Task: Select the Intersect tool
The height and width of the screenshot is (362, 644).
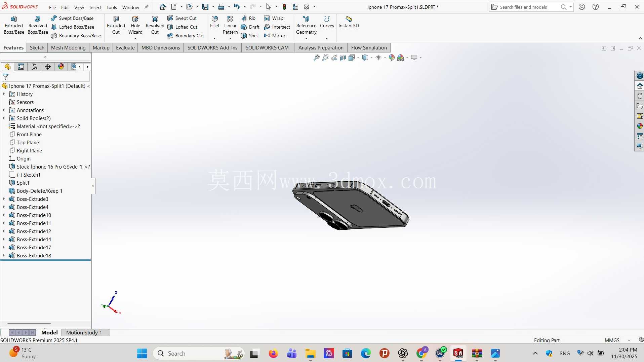Action: click(277, 27)
